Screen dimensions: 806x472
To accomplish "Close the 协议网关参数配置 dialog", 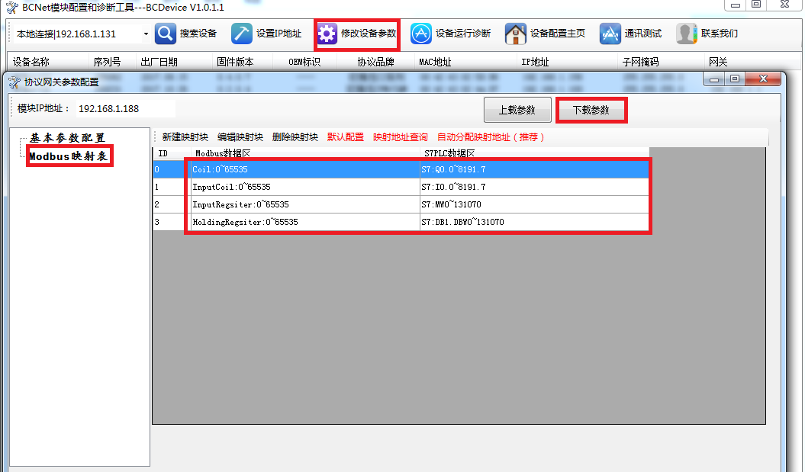I will pyautogui.click(x=763, y=79).
